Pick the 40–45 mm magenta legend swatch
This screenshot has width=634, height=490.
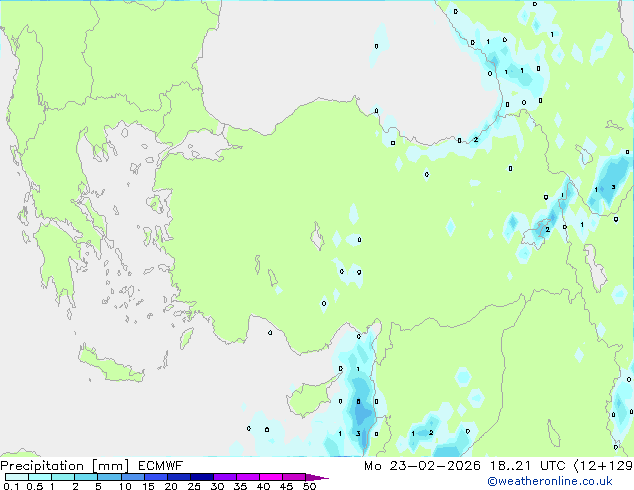click(x=271, y=477)
